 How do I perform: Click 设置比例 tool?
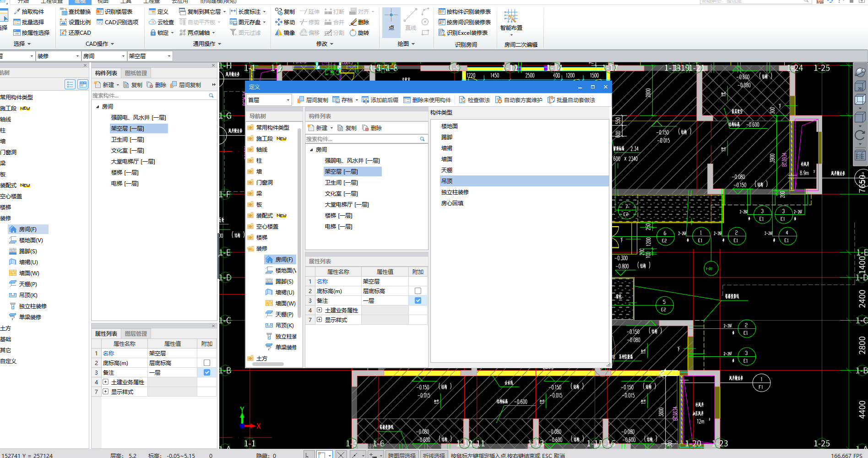pyautogui.click(x=76, y=22)
